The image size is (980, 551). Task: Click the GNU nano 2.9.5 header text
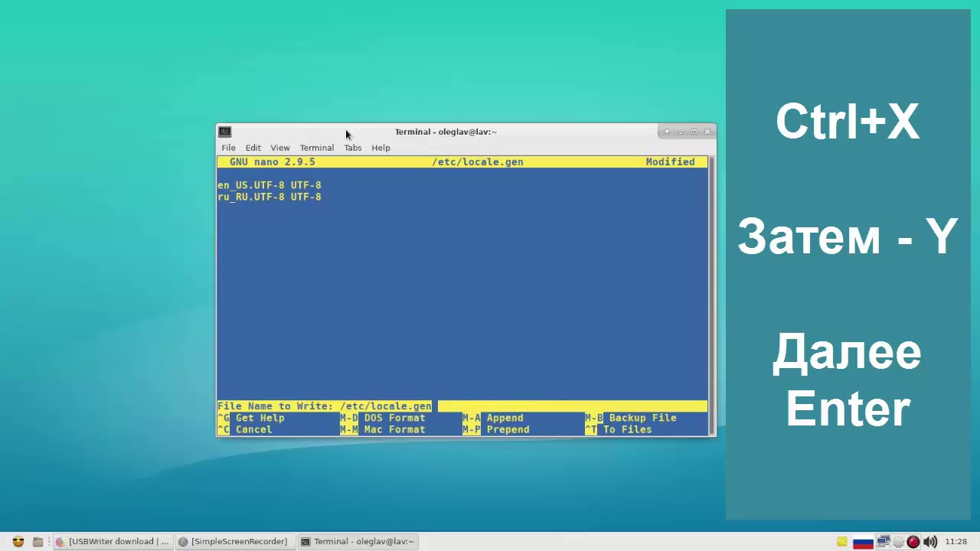coord(273,162)
